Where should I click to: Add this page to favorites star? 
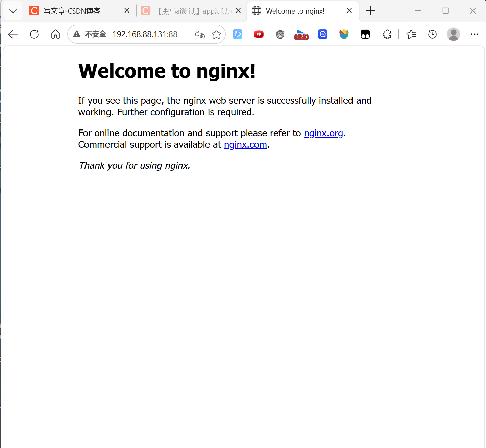217,34
